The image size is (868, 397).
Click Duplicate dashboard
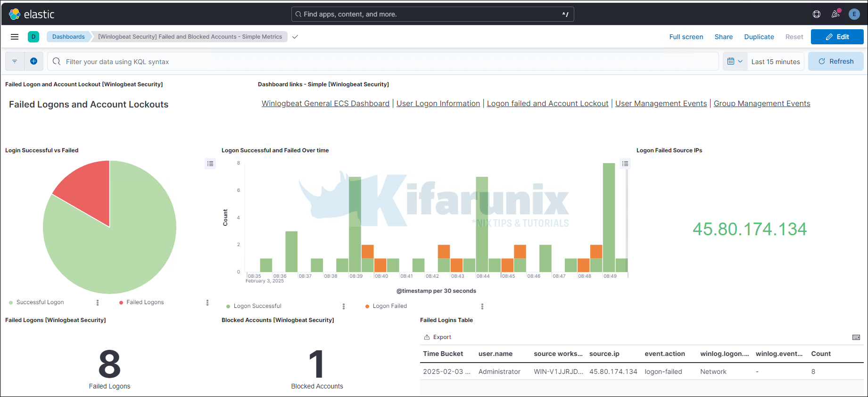(759, 37)
